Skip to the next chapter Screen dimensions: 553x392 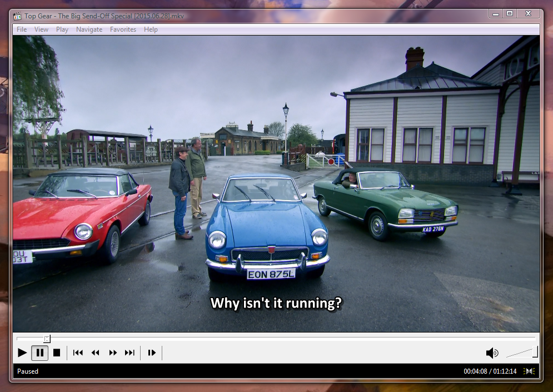tap(130, 353)
